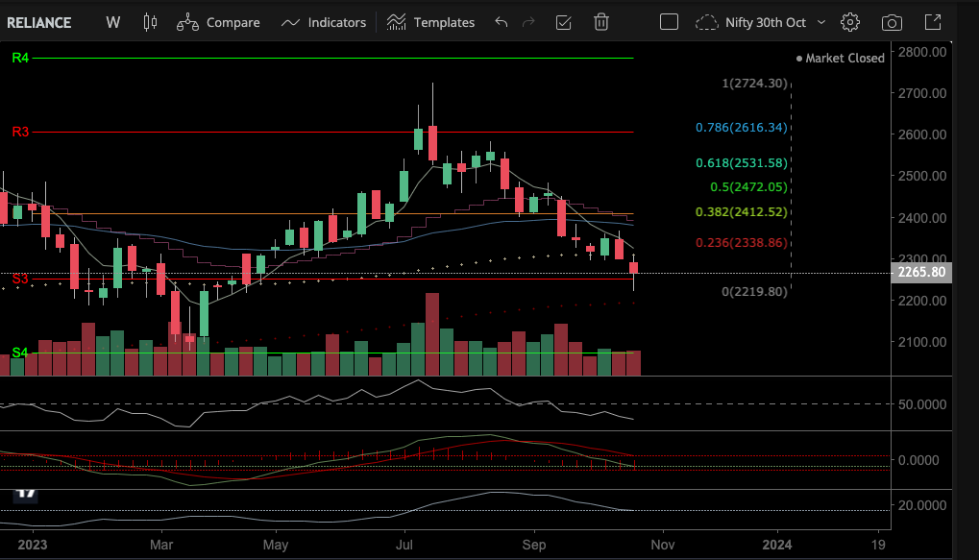Screen dimensions: 979x560
Task: Click the trash delete icon
Action: pos(600,22)
